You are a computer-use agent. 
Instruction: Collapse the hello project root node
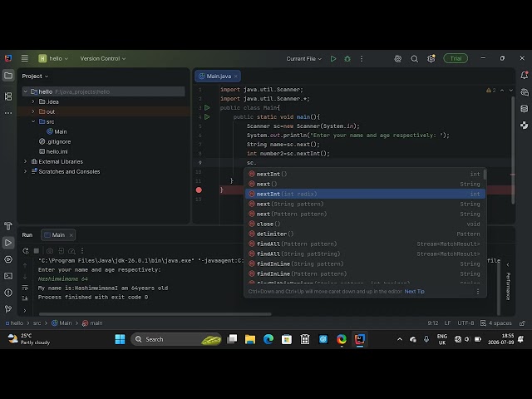pos(26,91)
